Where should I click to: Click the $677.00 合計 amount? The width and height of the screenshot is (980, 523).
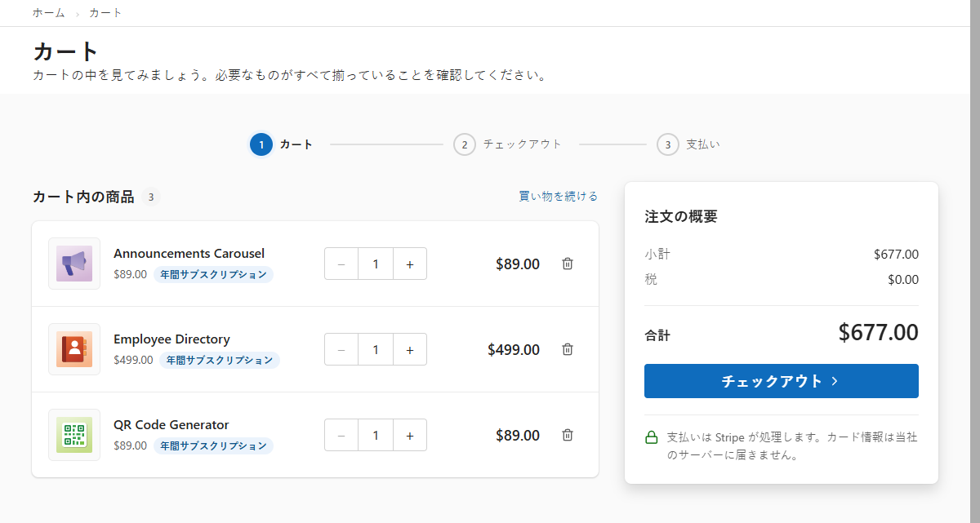[878, 333]
